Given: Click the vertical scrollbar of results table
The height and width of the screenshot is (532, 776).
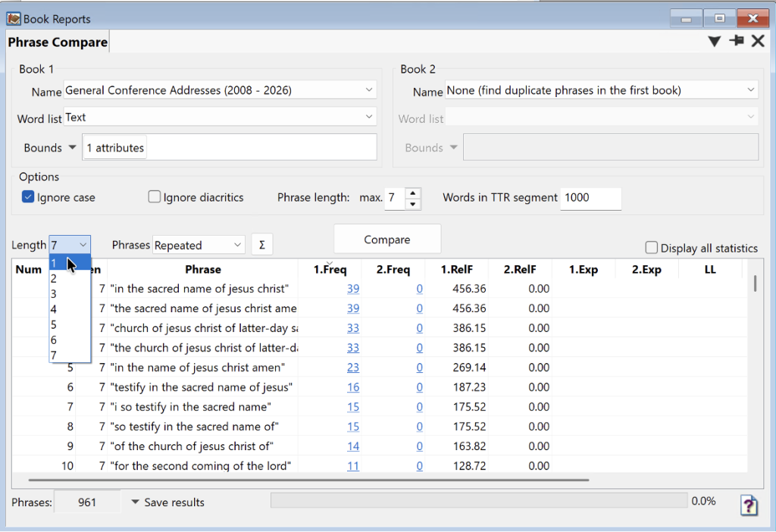Looking at the screenshot, I should [755, 283].
